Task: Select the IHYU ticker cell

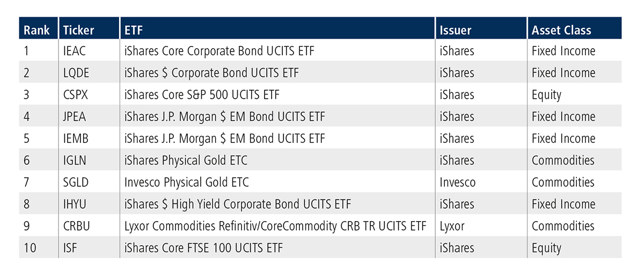Action: [x=76, y=204]
